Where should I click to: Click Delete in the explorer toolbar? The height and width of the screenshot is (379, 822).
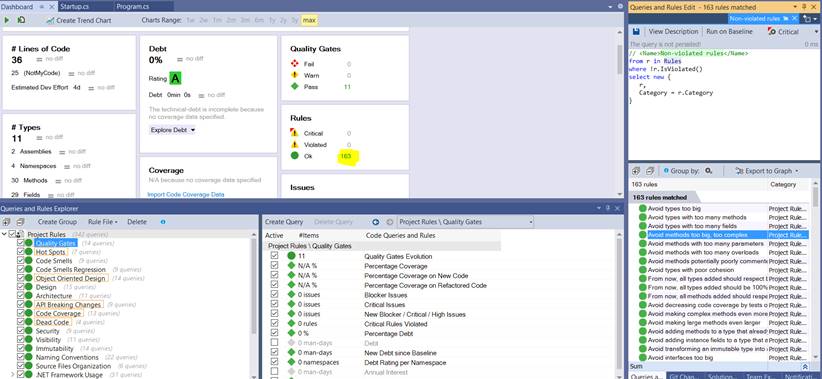click(x=137, y=222)
